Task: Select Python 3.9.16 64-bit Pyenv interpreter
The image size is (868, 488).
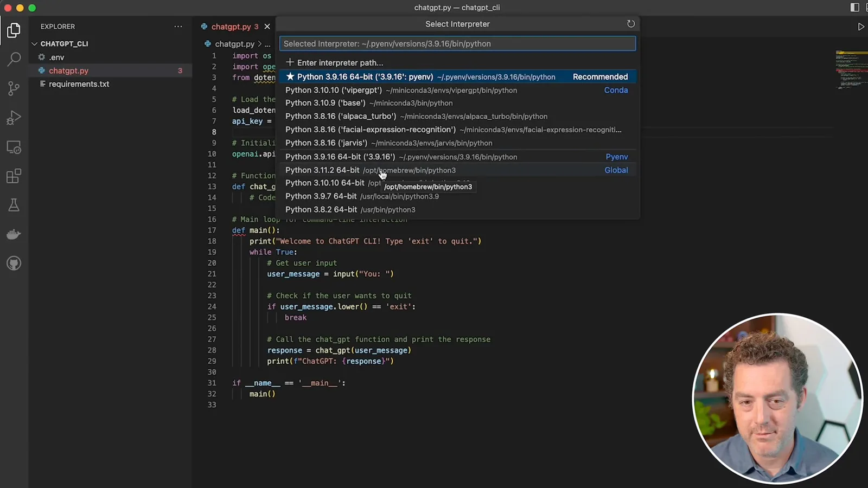Action: [x=457, y=157]
